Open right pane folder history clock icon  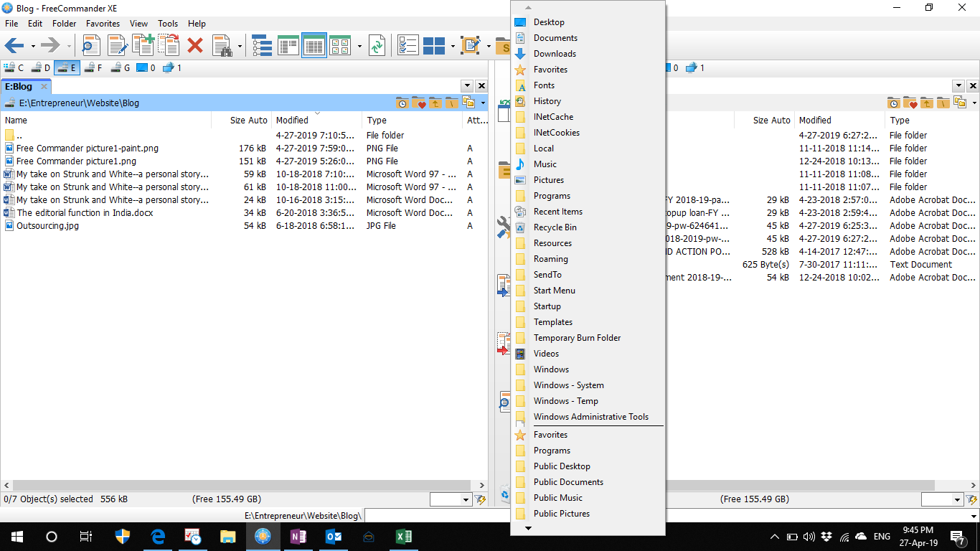[894, 103]
